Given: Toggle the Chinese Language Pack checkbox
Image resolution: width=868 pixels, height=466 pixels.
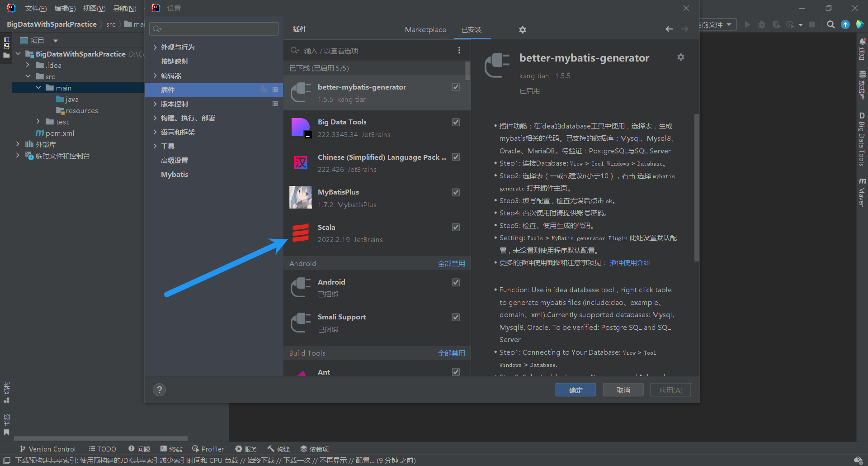Looking at the screenshot, I should click(x=456, y=157).
